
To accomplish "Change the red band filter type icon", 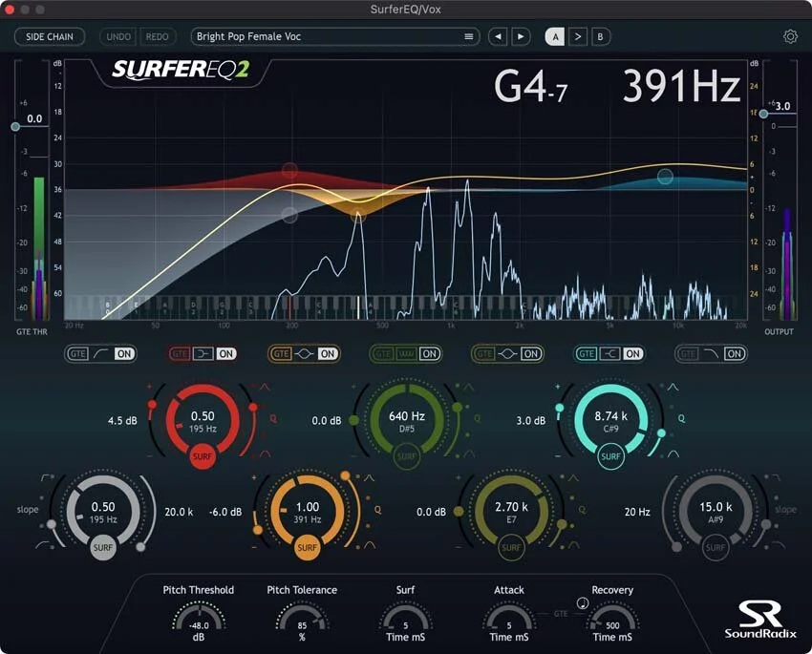I will (x=203, y=354).
